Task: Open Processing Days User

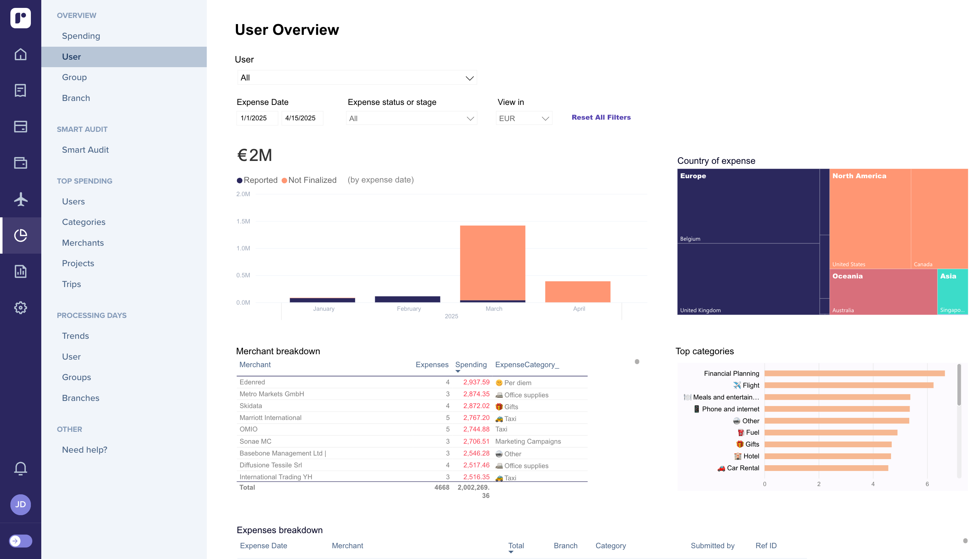Action: coord(71,357)
